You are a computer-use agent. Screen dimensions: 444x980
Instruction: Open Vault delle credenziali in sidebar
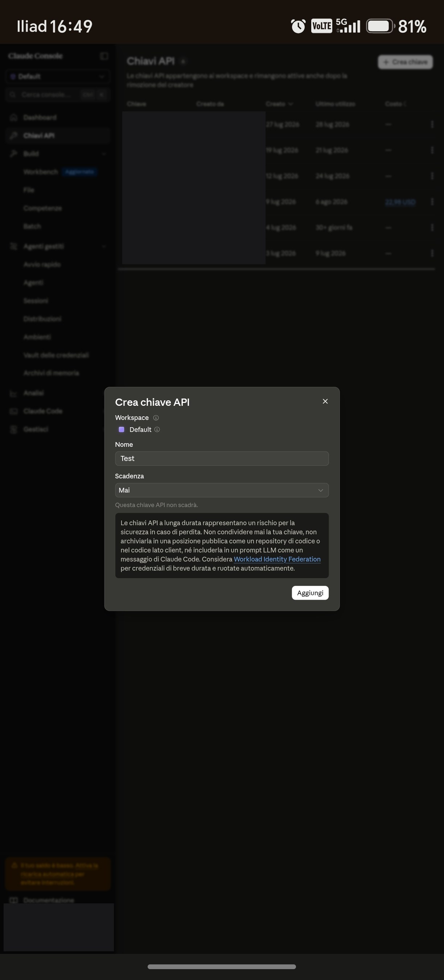click(x=56, y=355)
